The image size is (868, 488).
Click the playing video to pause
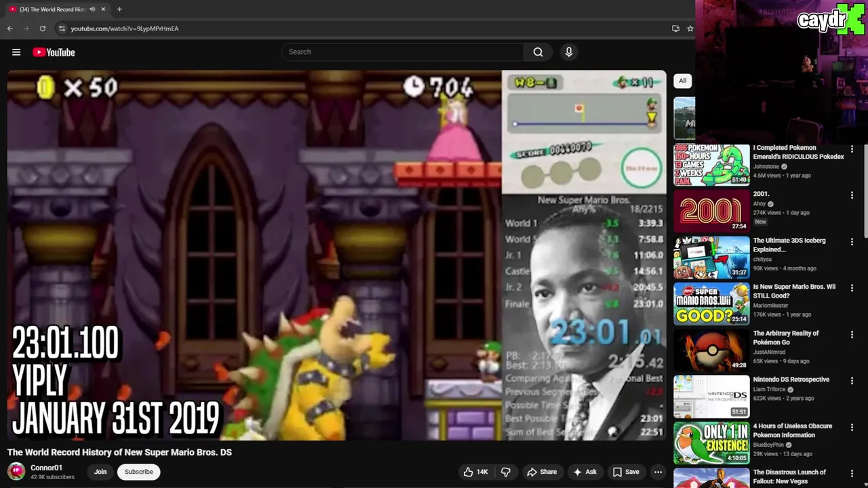[336, 255]
